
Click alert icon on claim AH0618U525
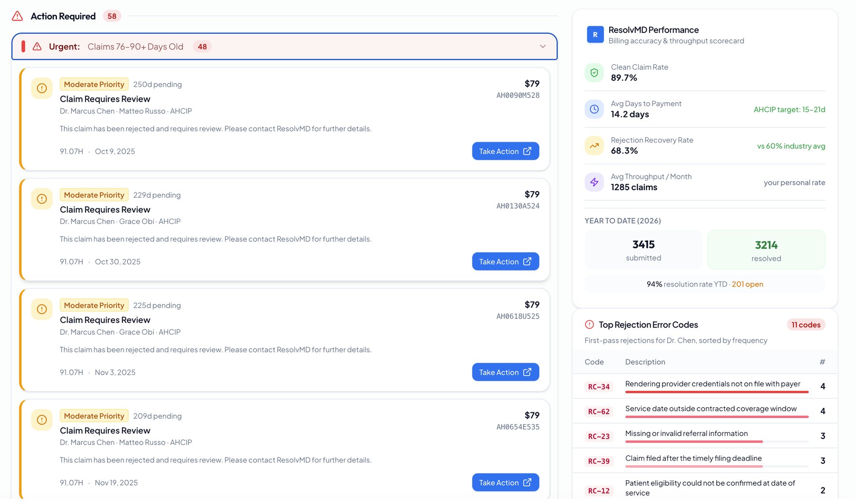42,310
